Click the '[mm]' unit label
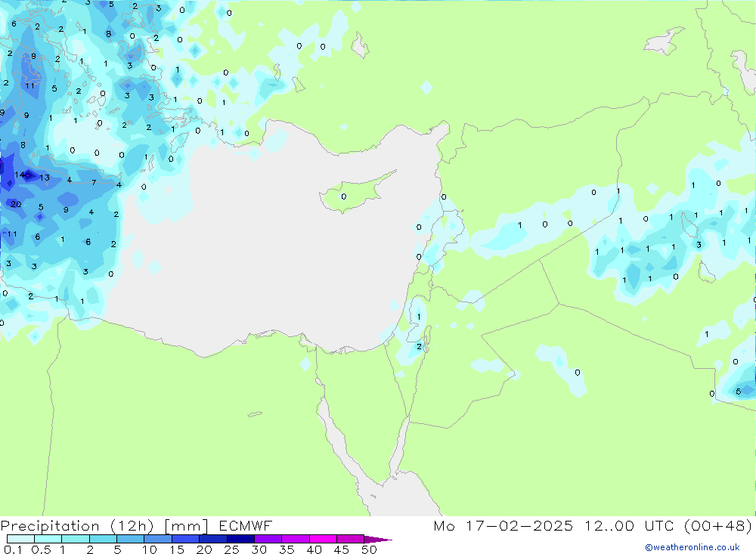 coord(186,526)
